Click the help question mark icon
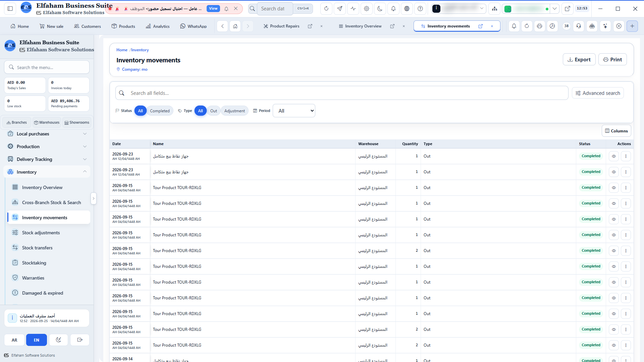Screen dimensions: 644x362 coord(420,9)
